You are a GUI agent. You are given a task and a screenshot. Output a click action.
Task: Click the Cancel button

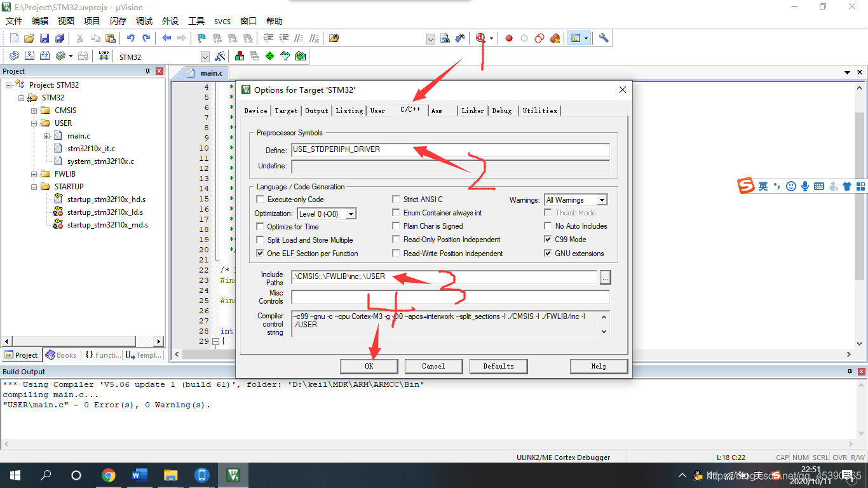click(433, 366)
